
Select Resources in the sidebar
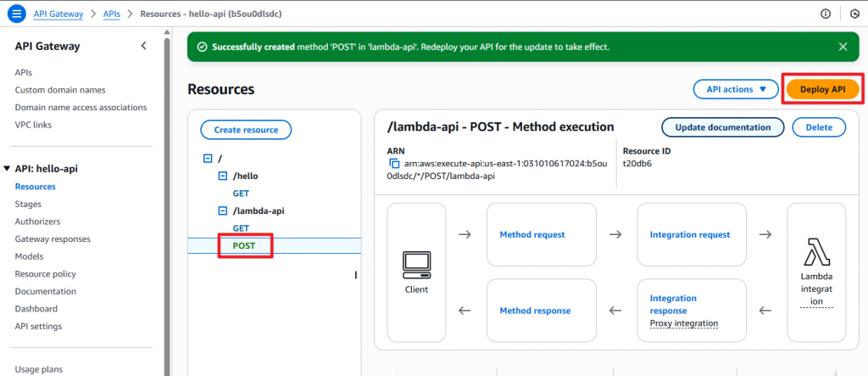36,187
